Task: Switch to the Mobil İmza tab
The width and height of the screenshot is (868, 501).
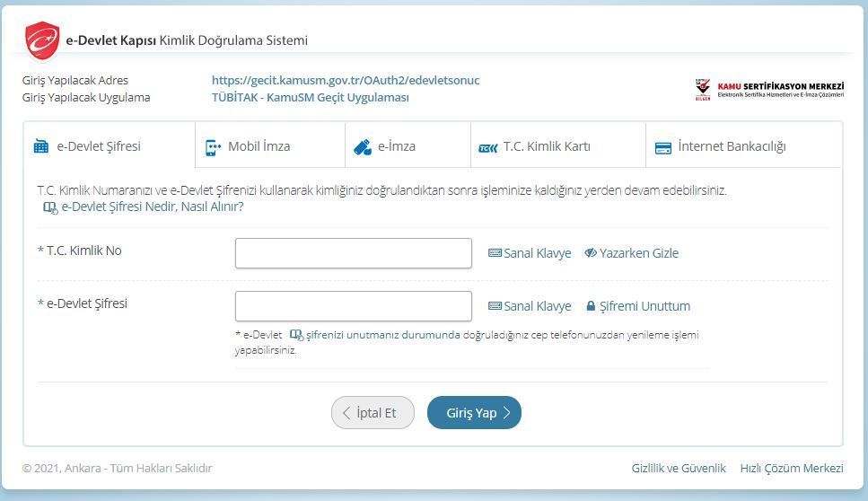Action: coord(270,145)
